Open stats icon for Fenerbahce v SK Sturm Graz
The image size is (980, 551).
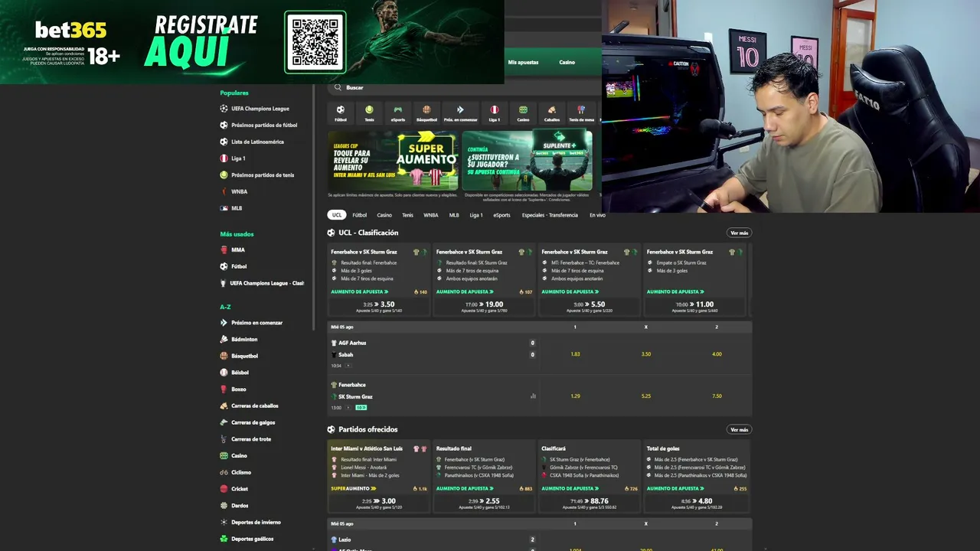(533, 396)
